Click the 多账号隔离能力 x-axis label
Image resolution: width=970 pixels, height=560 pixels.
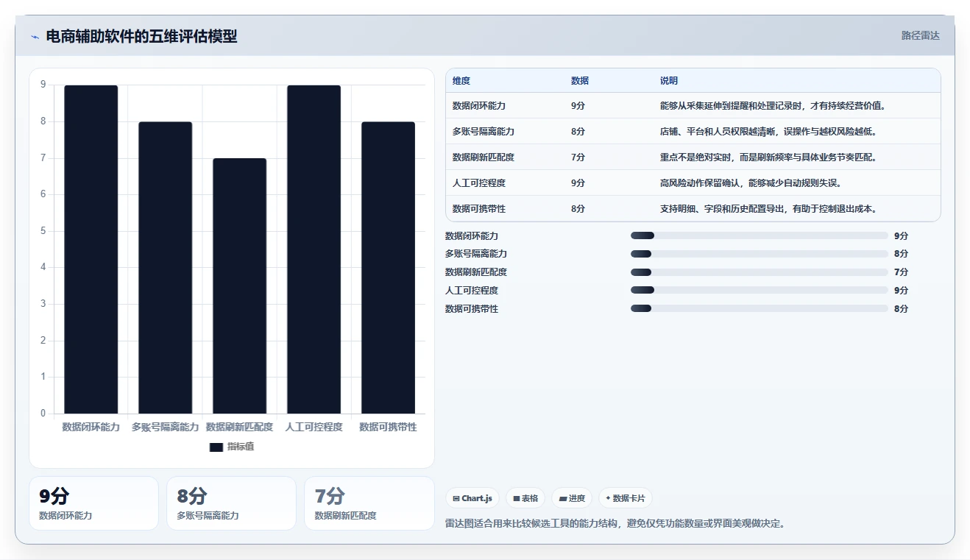click(166, 427)
